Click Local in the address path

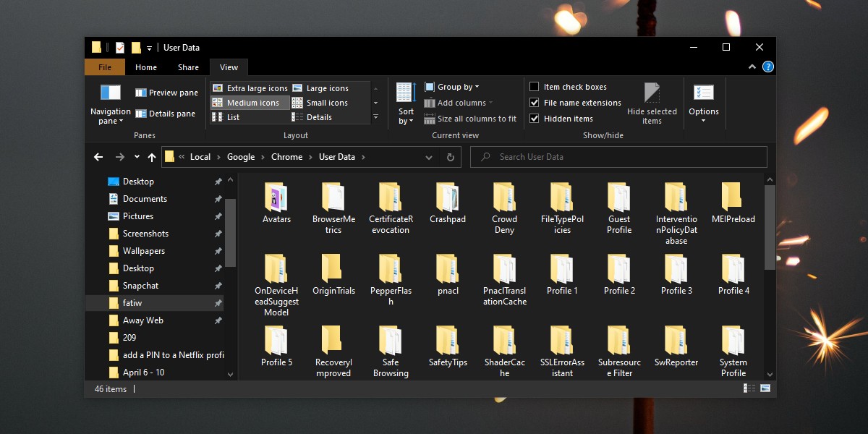[x=200, y=157]
